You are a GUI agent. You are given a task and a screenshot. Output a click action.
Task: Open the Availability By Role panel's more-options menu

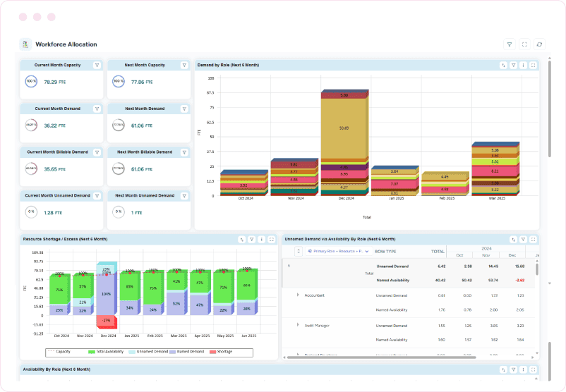point(523,369)
